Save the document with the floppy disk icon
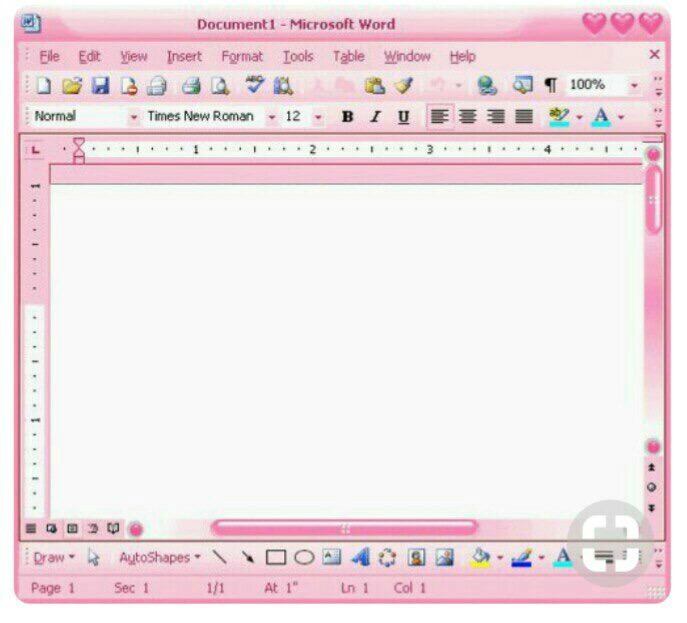 coord(100,85)
